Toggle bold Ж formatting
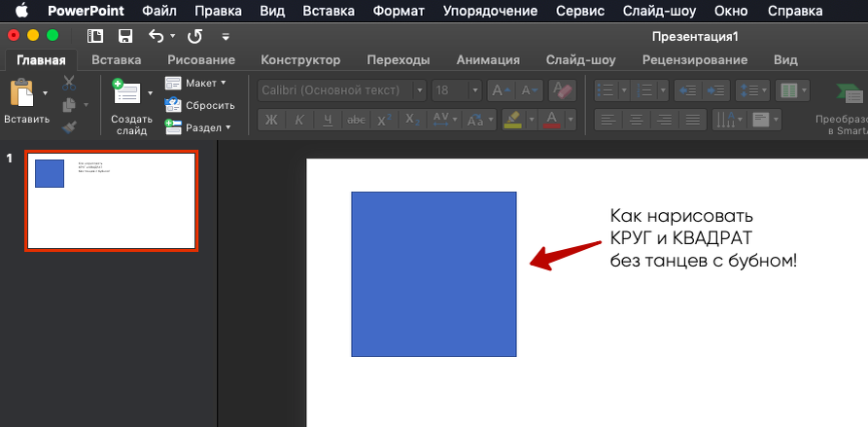 pos(271,120)
